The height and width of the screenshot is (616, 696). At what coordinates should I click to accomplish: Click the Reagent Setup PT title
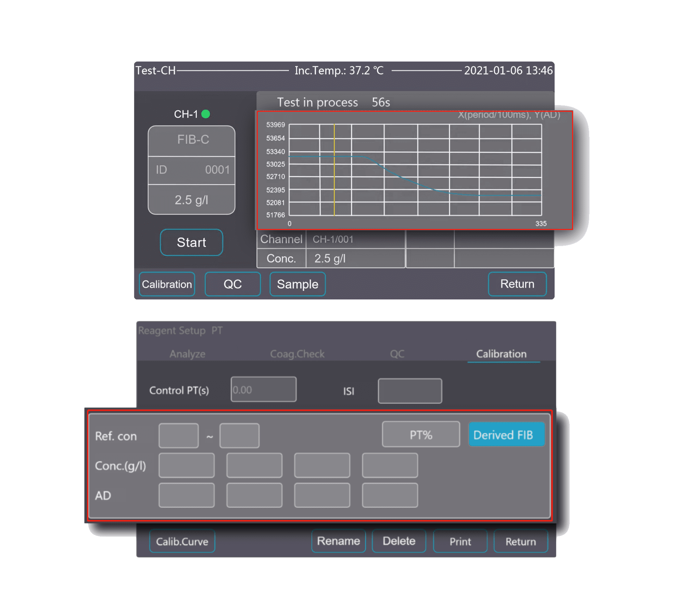180,331
